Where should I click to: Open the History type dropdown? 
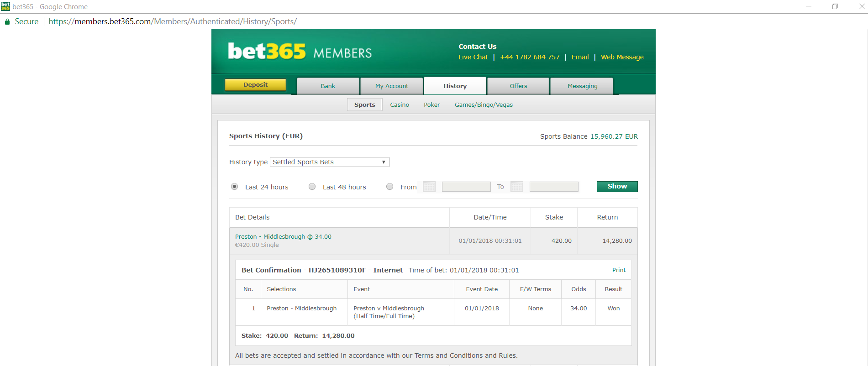coord(330,162)
